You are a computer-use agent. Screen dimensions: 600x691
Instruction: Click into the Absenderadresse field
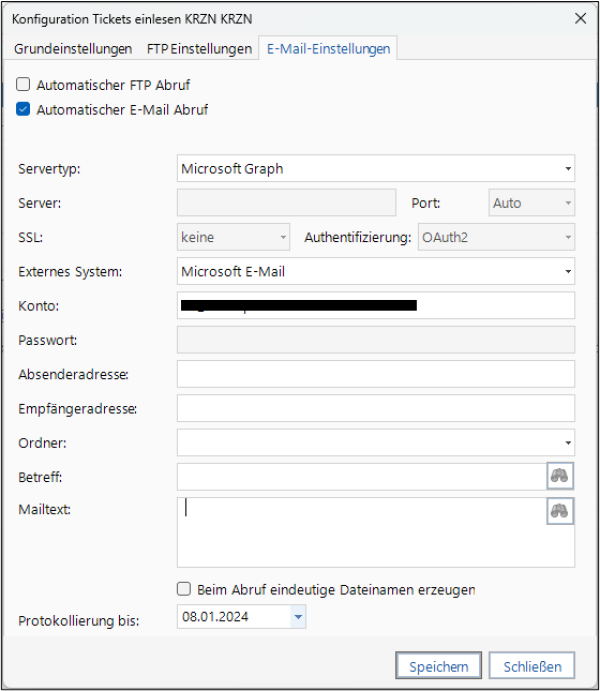(x=375, y=374)
